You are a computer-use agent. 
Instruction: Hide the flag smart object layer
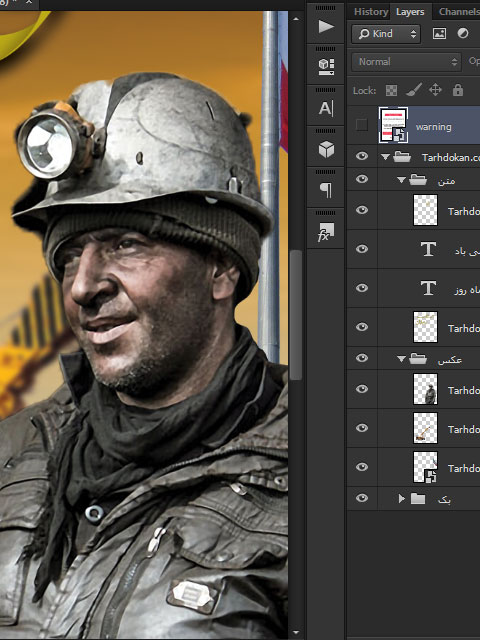[x=362, y=467]
